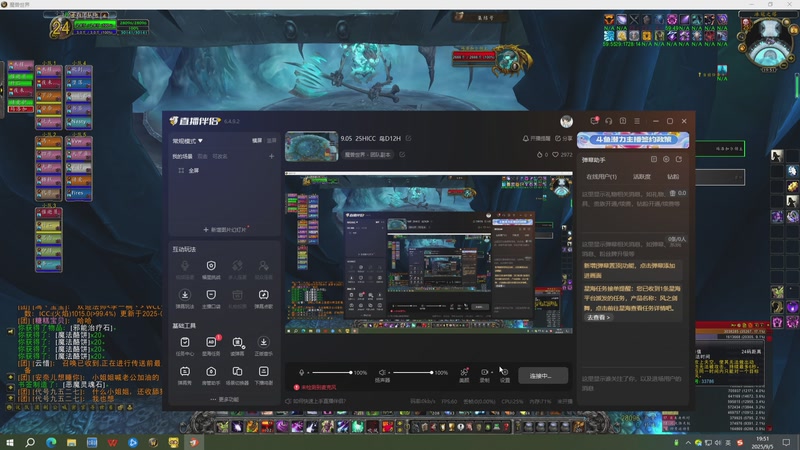Pop out the 弹幕助手 panel
This screenshot has width=800, height=450.
[679, 159]
